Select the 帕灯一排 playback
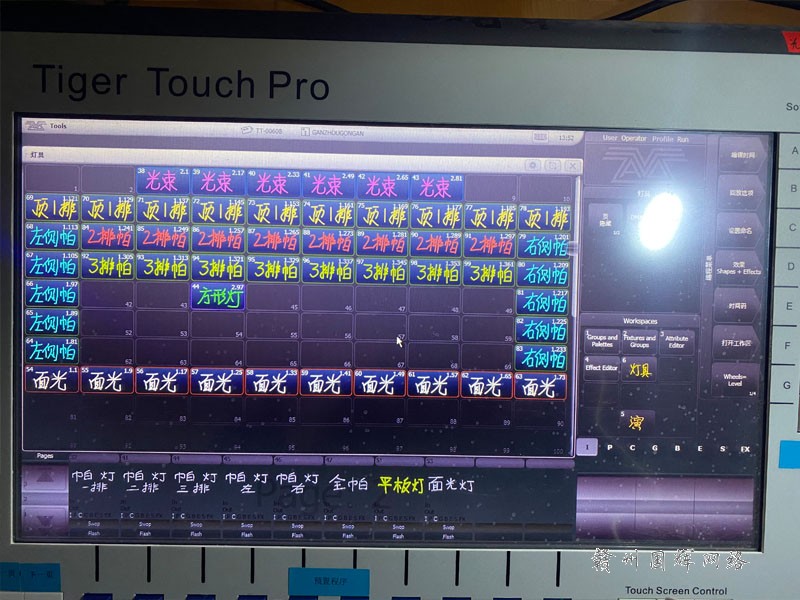 pyautogui.click(x=94, y=482)
